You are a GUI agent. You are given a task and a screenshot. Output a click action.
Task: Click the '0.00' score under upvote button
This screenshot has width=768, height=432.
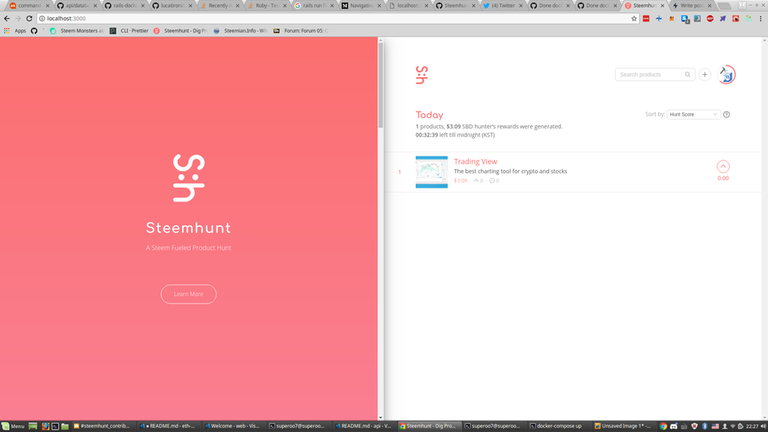723,178
